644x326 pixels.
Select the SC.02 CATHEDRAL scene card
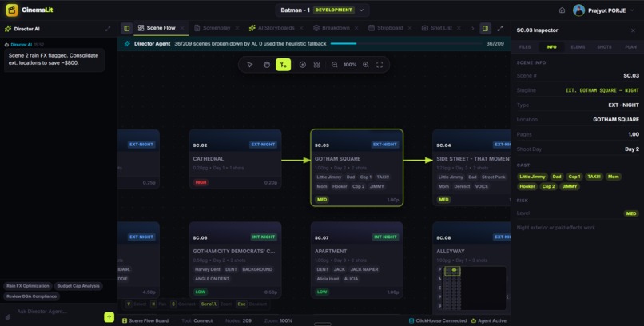235,159
